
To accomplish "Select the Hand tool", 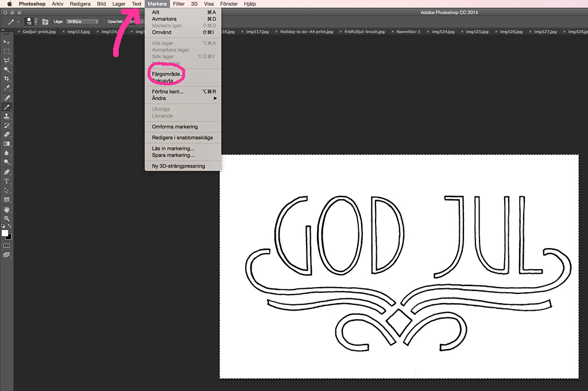I will coord(7,210).
